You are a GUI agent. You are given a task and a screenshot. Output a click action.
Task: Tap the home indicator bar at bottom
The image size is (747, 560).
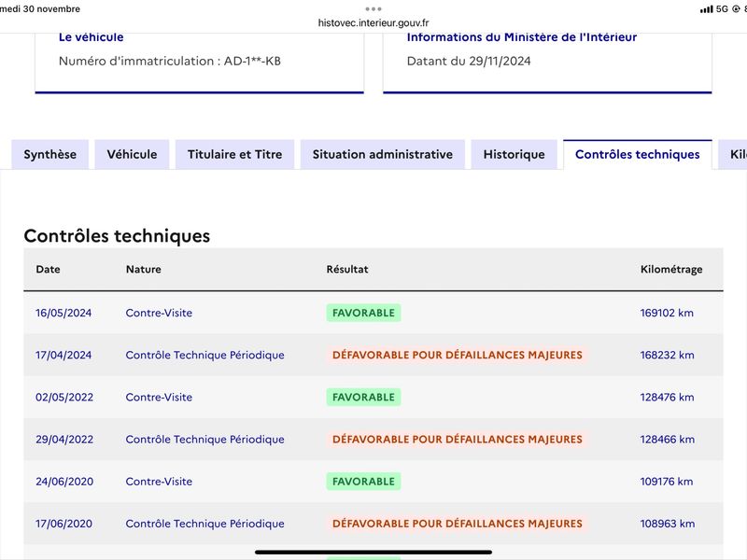[x=373, y=552]
